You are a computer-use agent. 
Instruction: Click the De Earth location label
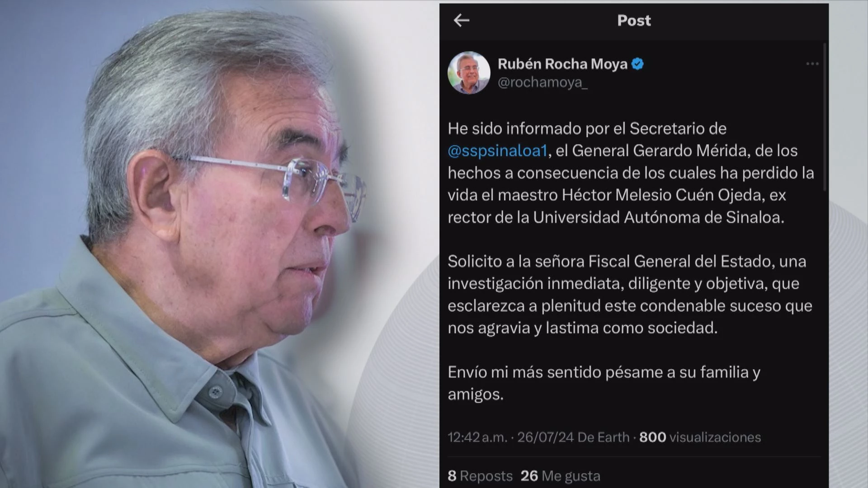point(604,437)
